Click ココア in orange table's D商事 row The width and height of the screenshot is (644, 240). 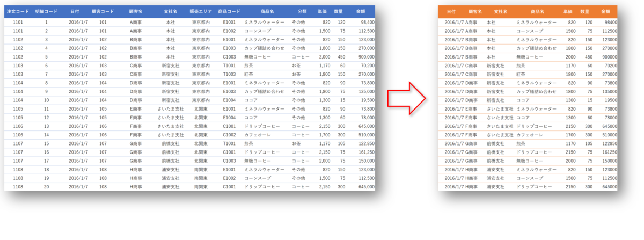pos(523,100)
